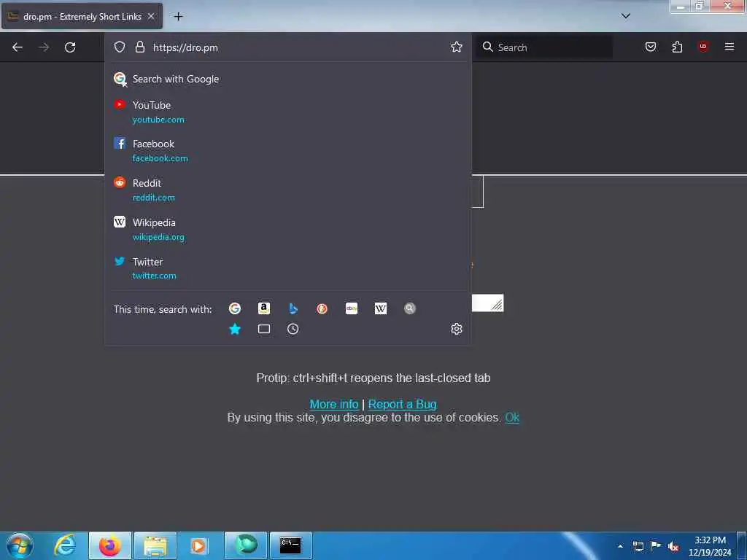The width and height of the screenshot is (747, 560).
Task: Select the dro.pm Extremely Short Links tab
Action: (82, 16)
